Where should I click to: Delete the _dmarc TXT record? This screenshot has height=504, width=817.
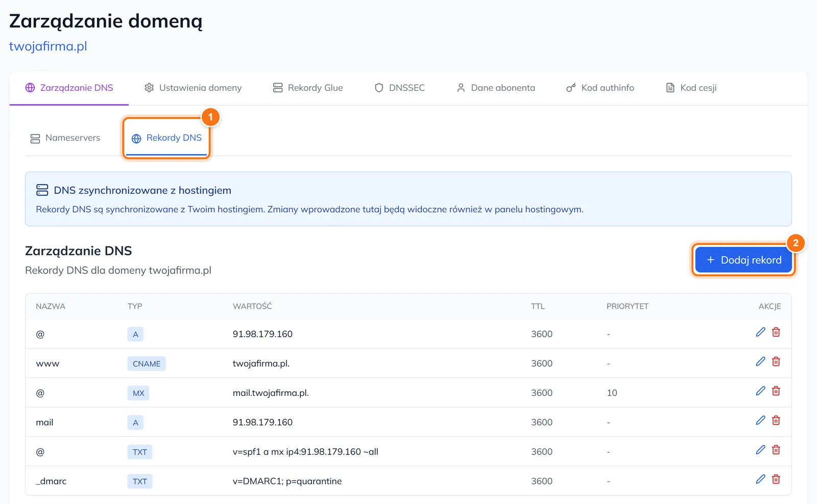776,480
